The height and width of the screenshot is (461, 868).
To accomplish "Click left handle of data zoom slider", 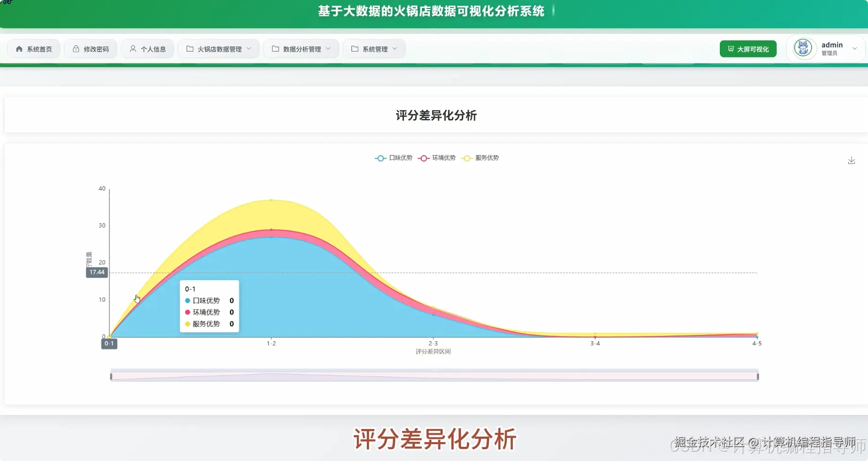I will click(x=111, y=376).
